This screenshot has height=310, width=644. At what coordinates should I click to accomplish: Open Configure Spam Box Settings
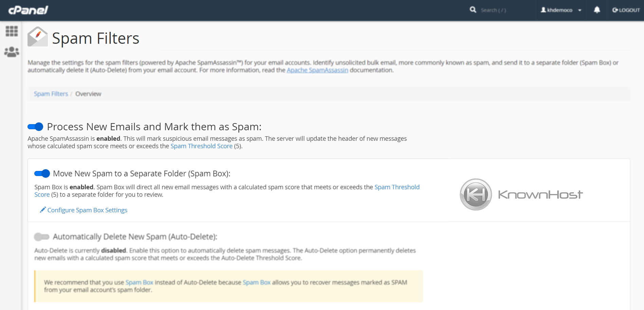click(x=87, y=210)
